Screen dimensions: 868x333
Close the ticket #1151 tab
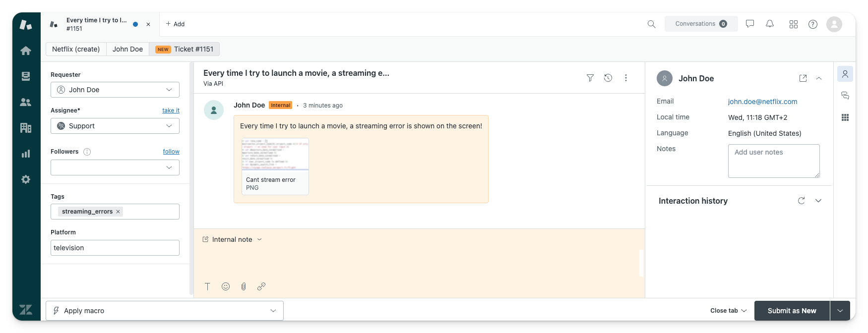point(148,24)
